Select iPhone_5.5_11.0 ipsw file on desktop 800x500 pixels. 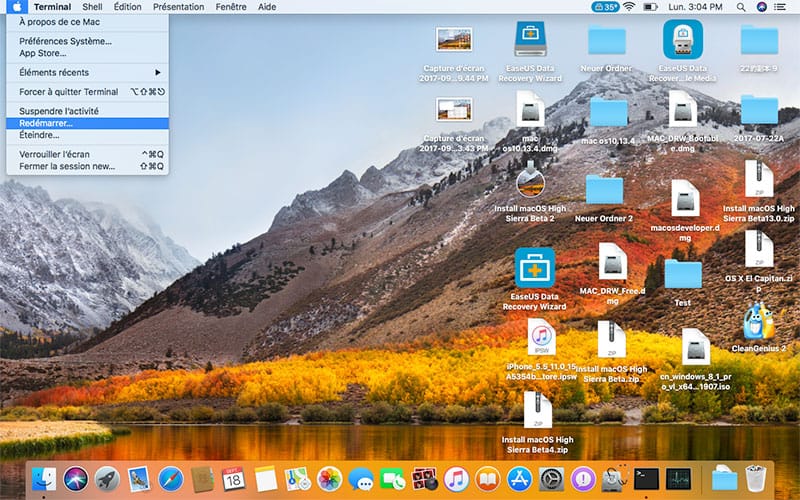[x=541, y=337]
